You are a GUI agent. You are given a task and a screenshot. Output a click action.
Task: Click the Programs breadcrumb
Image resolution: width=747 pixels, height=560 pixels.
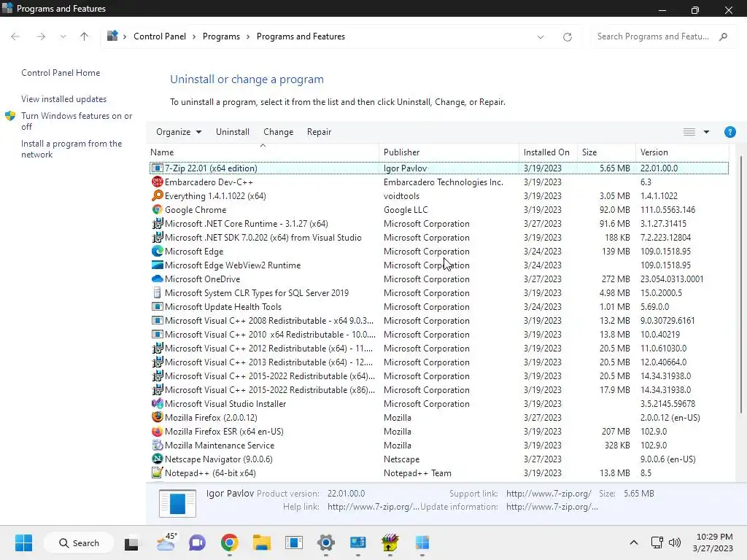point(221,36)
